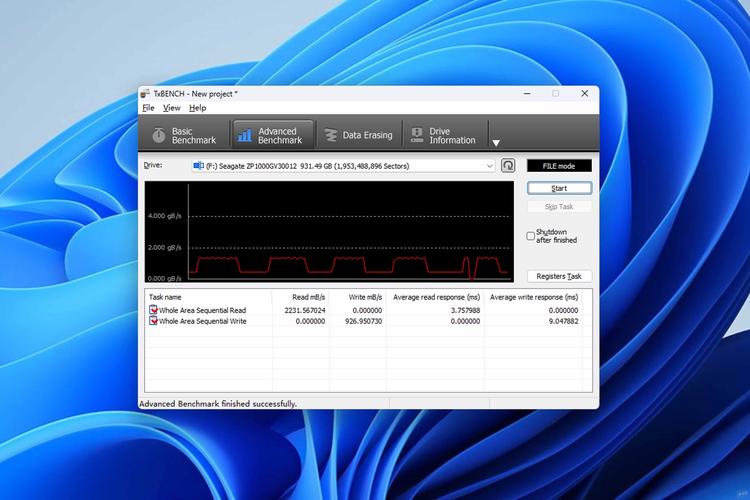750x500 pixels.
Task: Click the Start button
Action: (x=559, y=188)
